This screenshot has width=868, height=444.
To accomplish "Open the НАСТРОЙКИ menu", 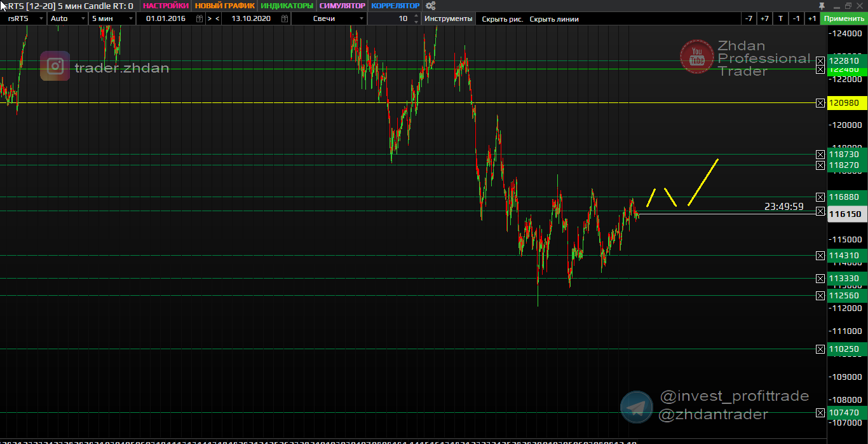I will coord(166,6).
